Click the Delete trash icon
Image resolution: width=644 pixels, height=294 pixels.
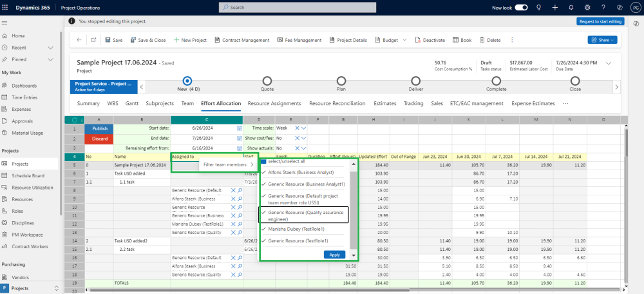coord(482,40)
